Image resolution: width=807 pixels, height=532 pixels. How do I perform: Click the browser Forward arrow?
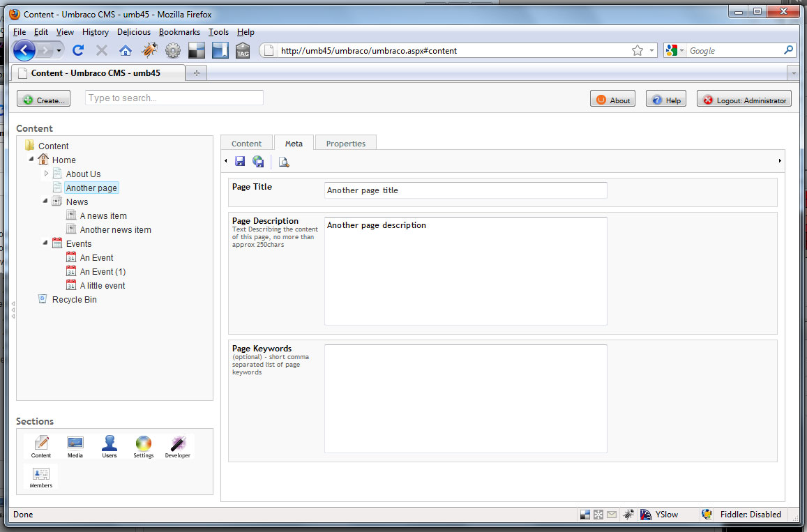[x=45, y=50]
